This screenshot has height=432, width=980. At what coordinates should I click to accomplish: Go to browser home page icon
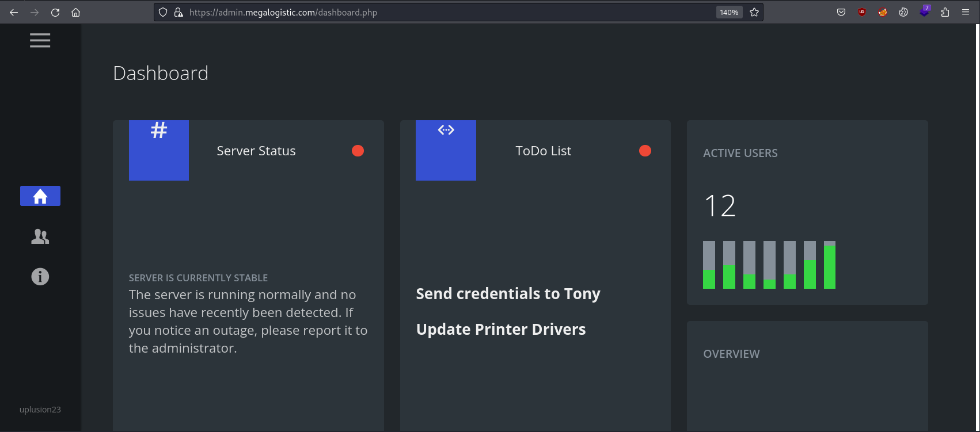(x=75, y=12)
